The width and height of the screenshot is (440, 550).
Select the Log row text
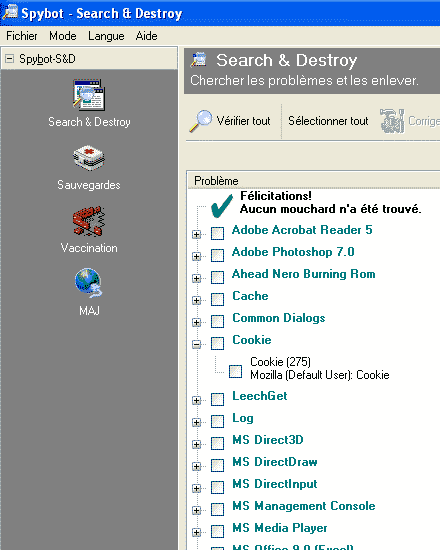[243, 418]
